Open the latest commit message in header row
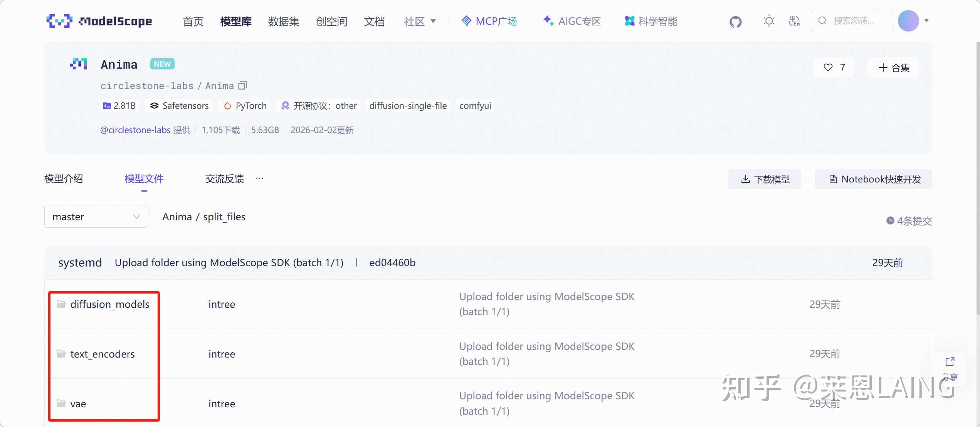Screen dimensions: 980x427 coord(229,263)
